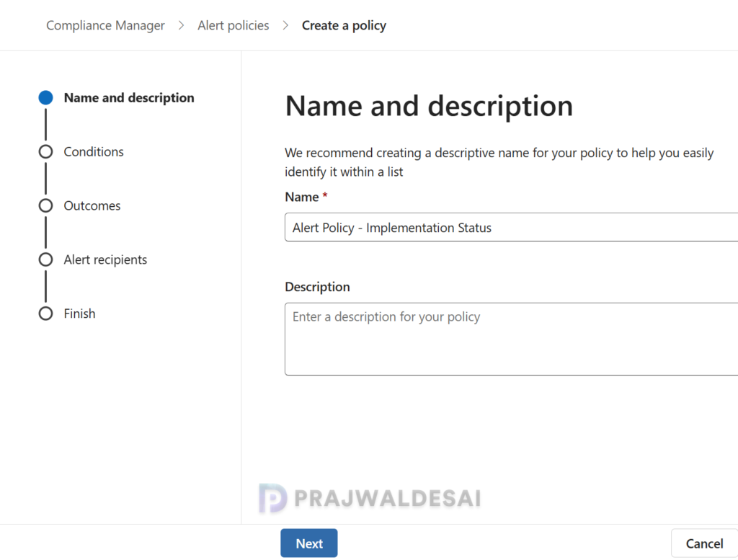This screenshot has height=560, width=738.
Task: Open Compliance Manager breadcrumb link
Action: (x=105, y=25)
